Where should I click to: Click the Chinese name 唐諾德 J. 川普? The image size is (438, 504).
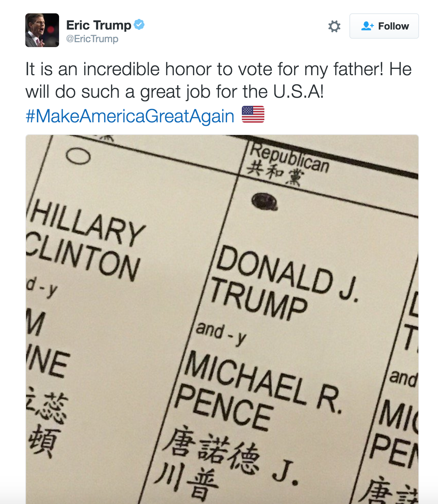pos(225,460)
